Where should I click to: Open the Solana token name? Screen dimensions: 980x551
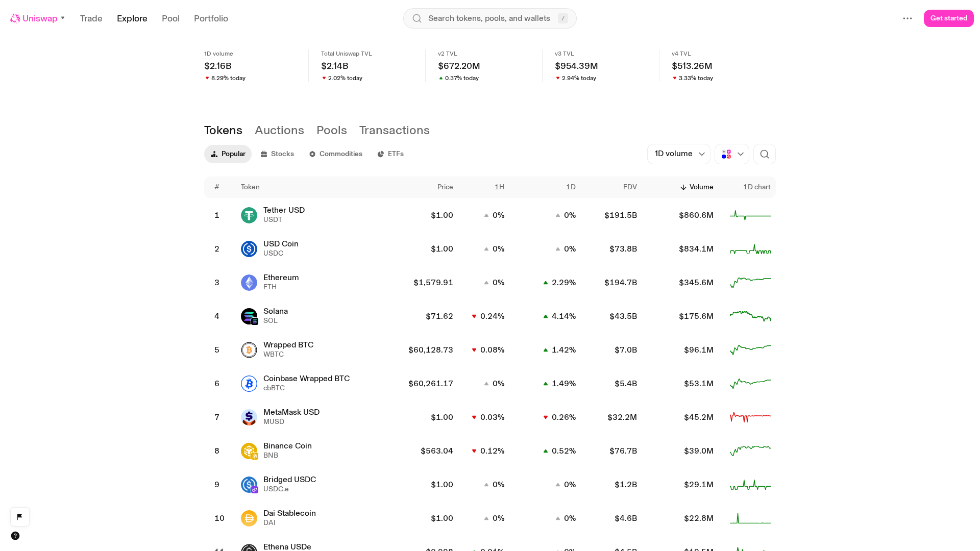(276, 311)
